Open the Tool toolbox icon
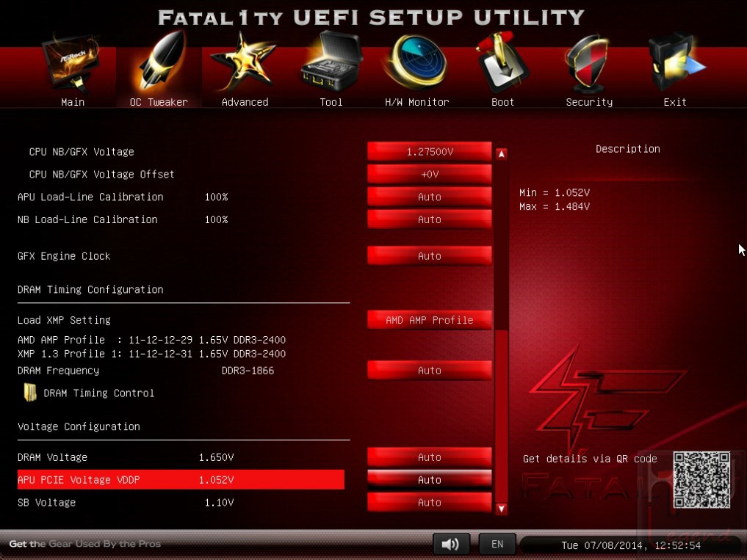Image resolution: width=747 pixels, height=560 pixels. tap(331, 62)
